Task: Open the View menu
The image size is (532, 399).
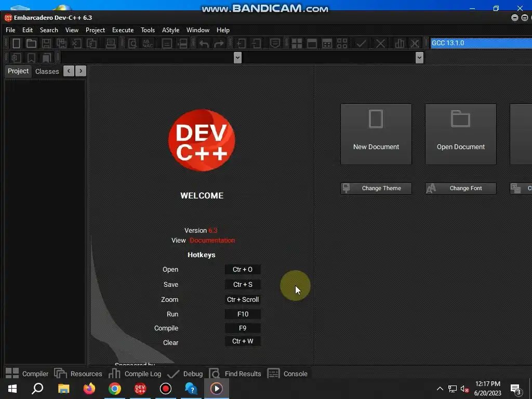Action: click(x=72, y=30)
